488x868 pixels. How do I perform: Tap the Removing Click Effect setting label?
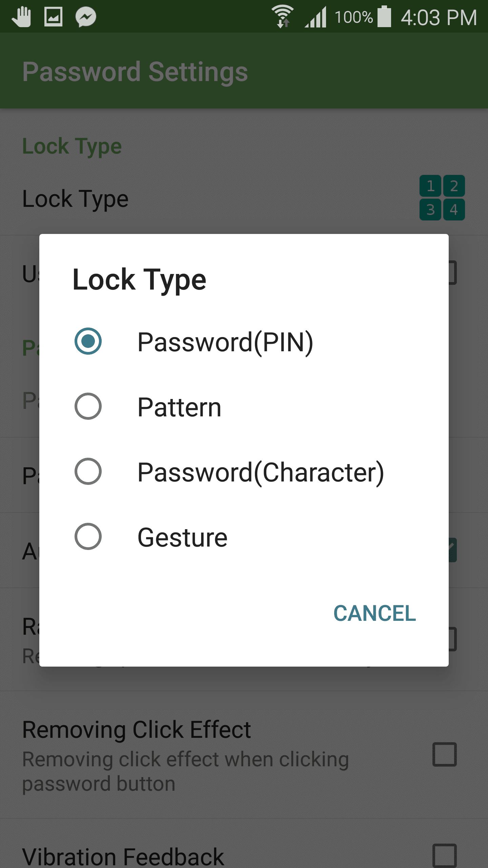(136, 730)
